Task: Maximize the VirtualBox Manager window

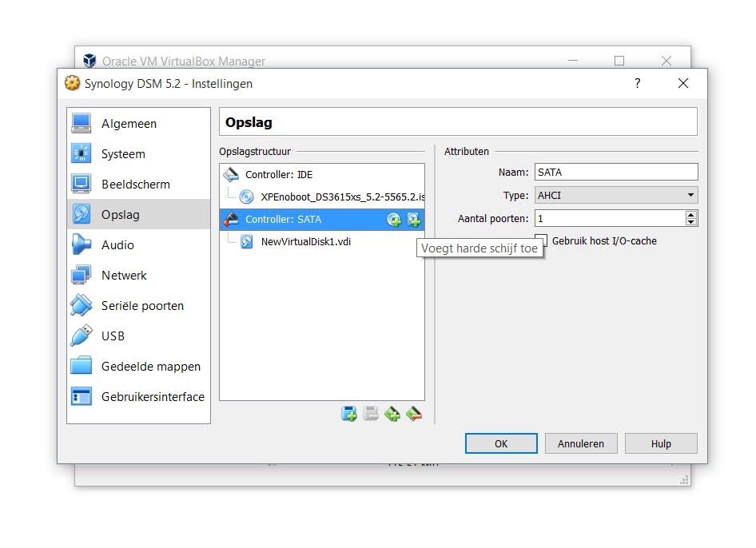Action: (x=619, y=61)
